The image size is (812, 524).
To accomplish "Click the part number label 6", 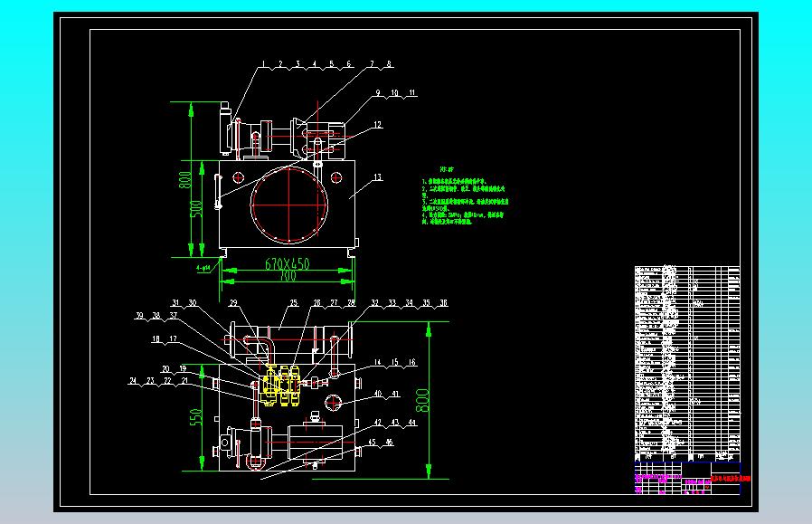I will 348,64.
